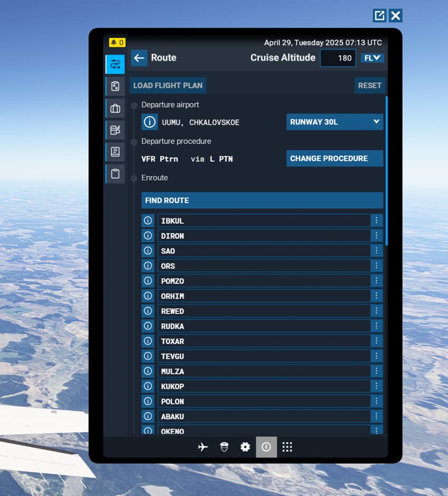Click CHANGE PROCEDURE for departure
The image size is (448, 496).
click(x=335, y=158)
